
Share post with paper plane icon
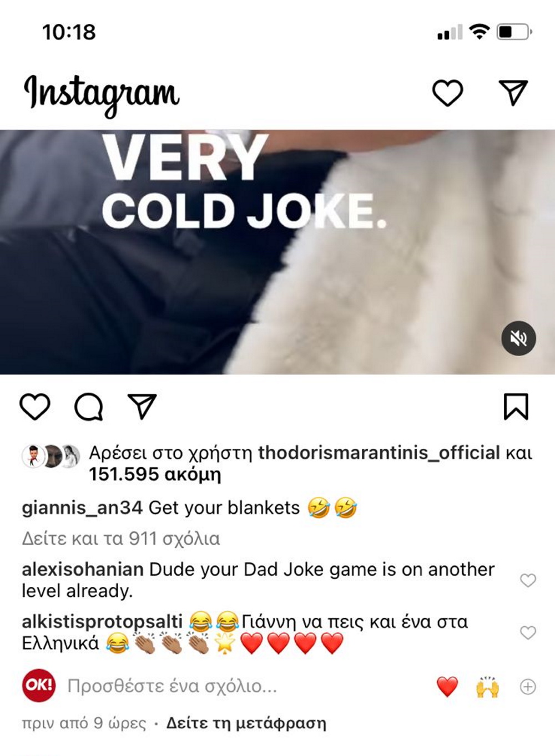[x=142, y=407]
